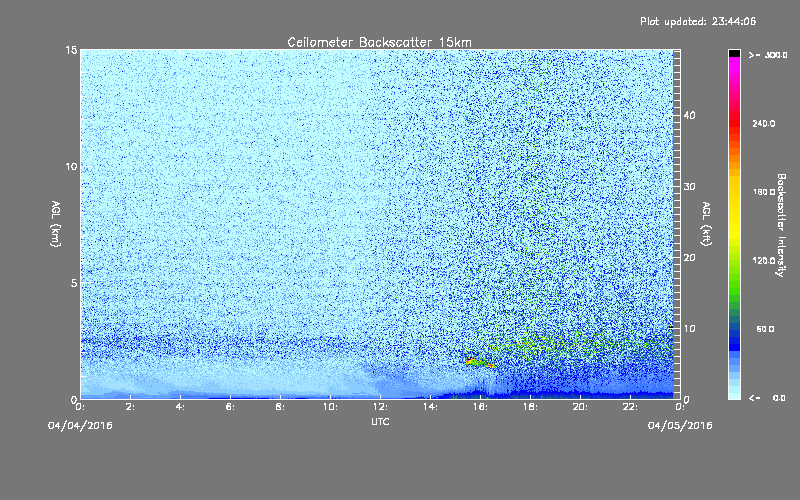Click the colorbar value 240.0
Image resolution: width=800 pixels, height=500 pixels.
click(764, 124)
